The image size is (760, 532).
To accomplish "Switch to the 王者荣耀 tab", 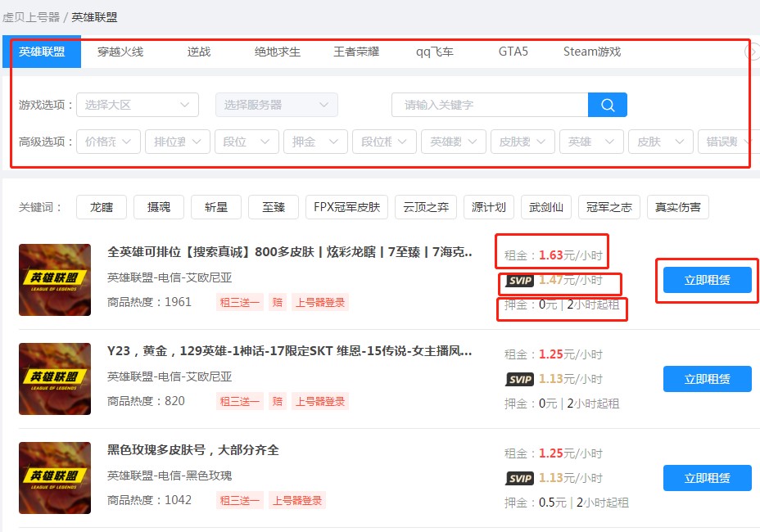I will click(x=356, y=52).
